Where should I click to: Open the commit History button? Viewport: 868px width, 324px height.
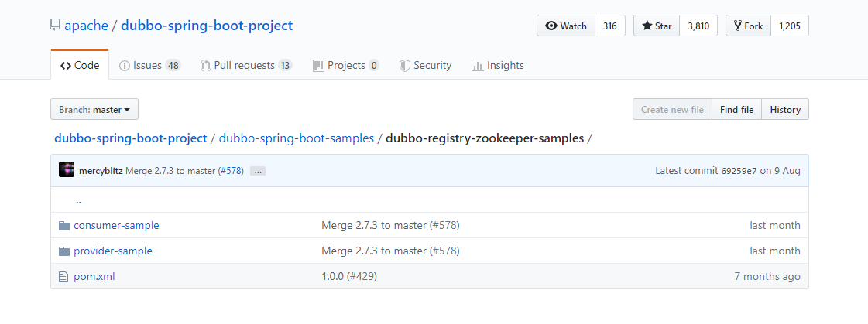pyautogui.click(x=785, y=110)
